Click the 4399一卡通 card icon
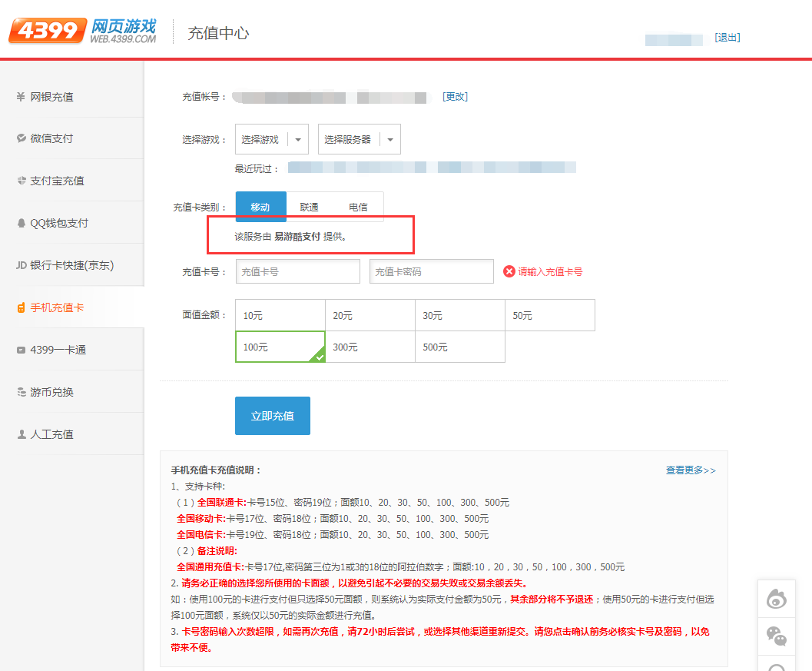The width and height of the screenshot is (812, 671). tap(22, 350)
